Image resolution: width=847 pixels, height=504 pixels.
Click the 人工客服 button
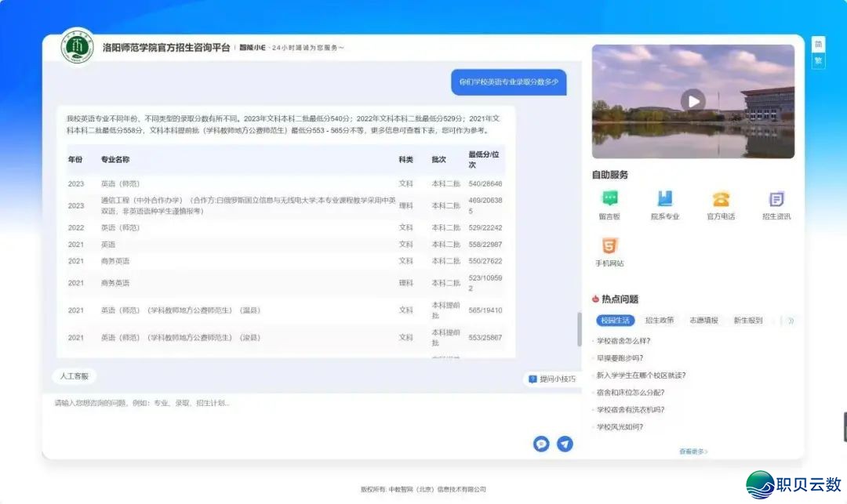point(75,376)
